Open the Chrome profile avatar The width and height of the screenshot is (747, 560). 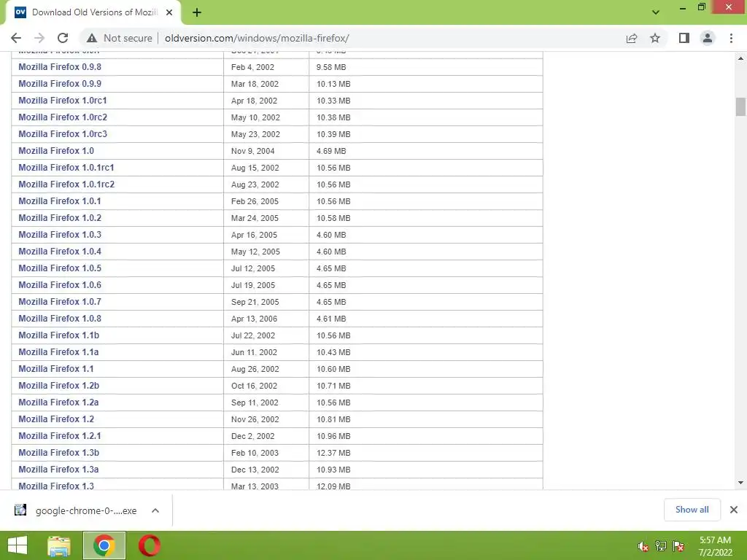(708, 38)
